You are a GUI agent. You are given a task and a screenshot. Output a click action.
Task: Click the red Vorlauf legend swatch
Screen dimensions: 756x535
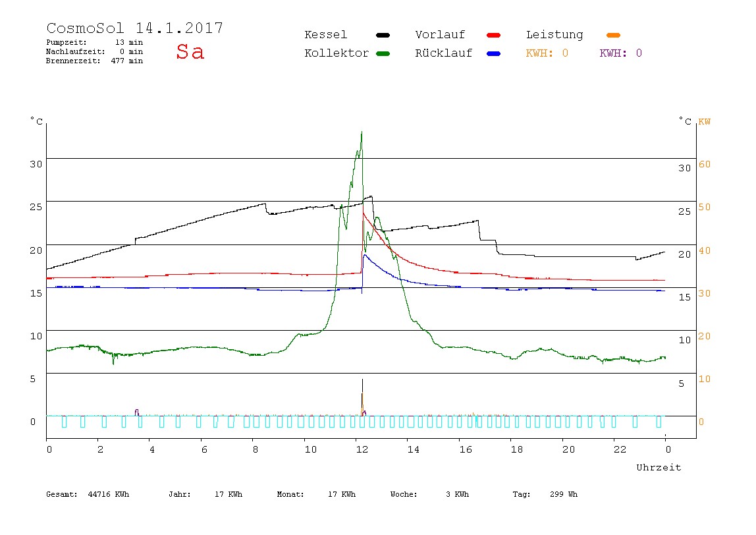pyautogui.click(x=494, y=35)
